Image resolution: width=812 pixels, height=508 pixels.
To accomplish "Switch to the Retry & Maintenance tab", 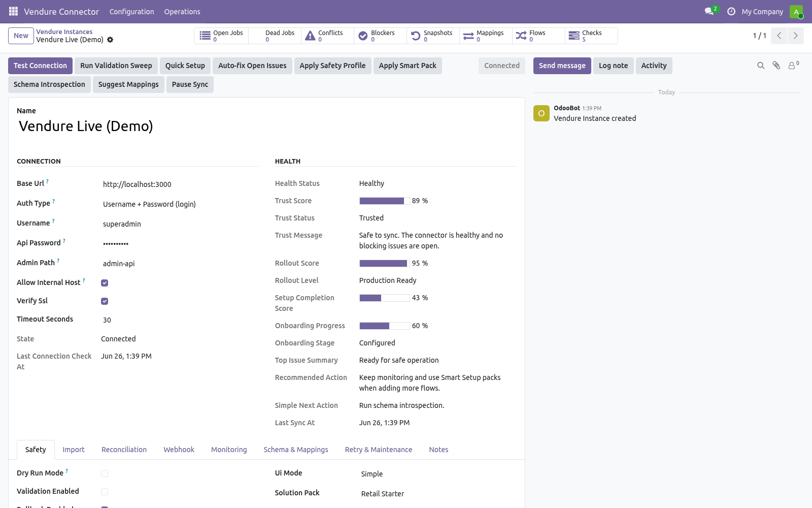I will [x=379, y=450].
